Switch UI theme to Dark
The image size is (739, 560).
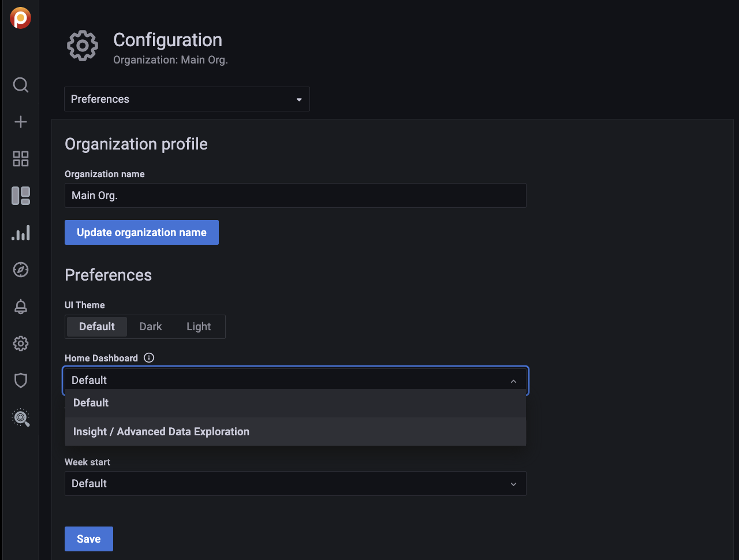click(151, 327)
